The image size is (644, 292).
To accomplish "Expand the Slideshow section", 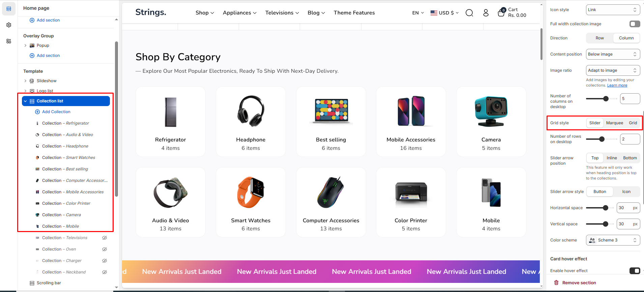I will coord(25,81).
